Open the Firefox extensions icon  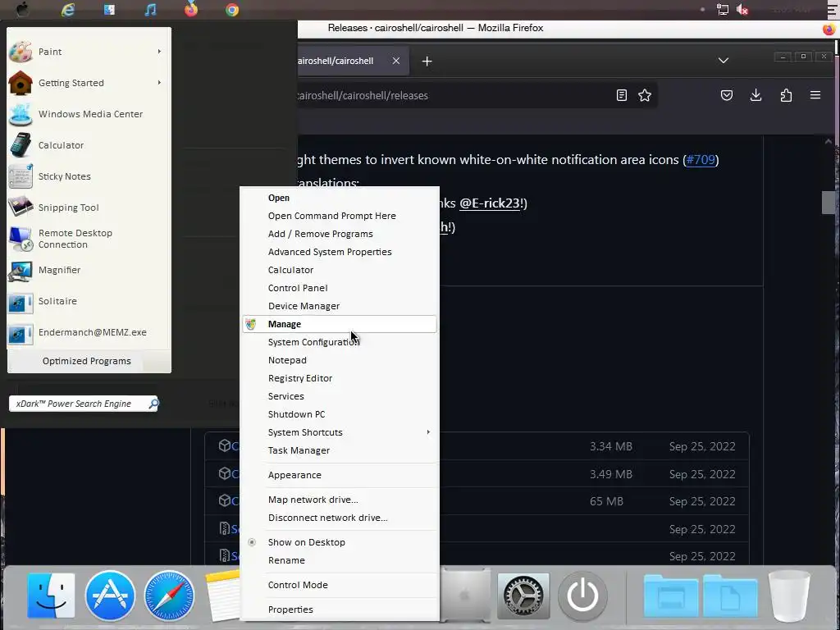click(x=786, y=95)
